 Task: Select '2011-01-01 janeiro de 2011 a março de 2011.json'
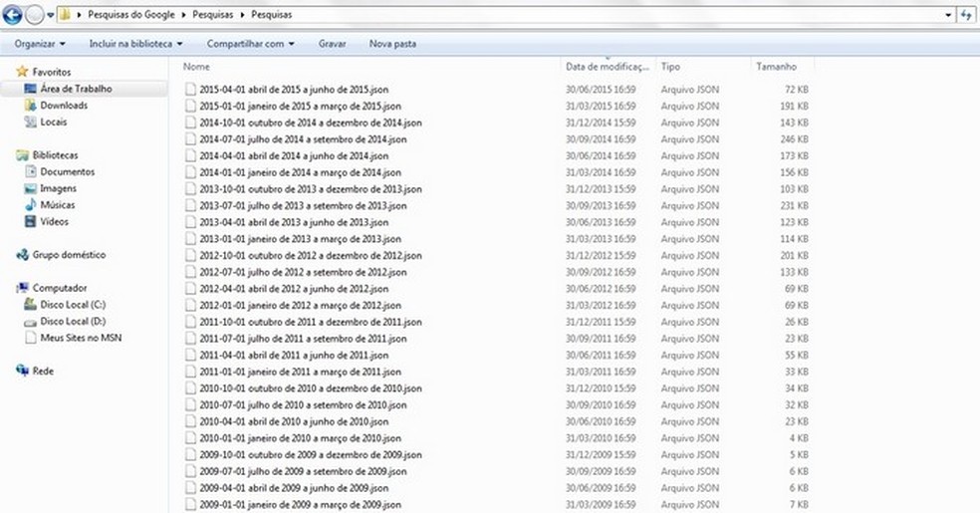(300, 372)
